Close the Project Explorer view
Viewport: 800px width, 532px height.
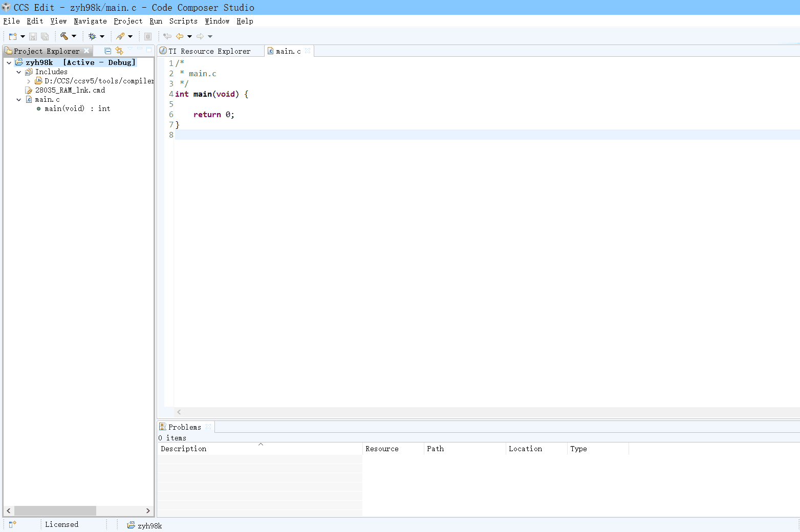click(x=87, y=51)
